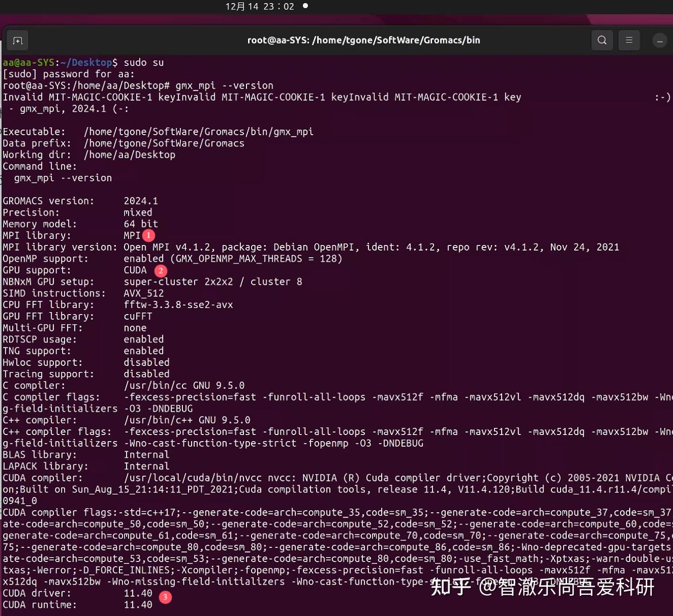
Task: Click red annotation badge 2 beside CUDA GPU support
Action: point(160,271)
